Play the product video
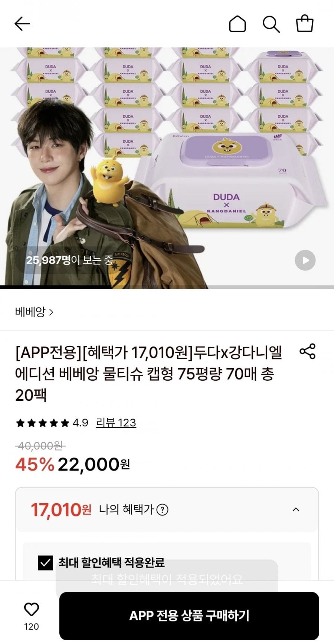334x644 pixels. 305,260
